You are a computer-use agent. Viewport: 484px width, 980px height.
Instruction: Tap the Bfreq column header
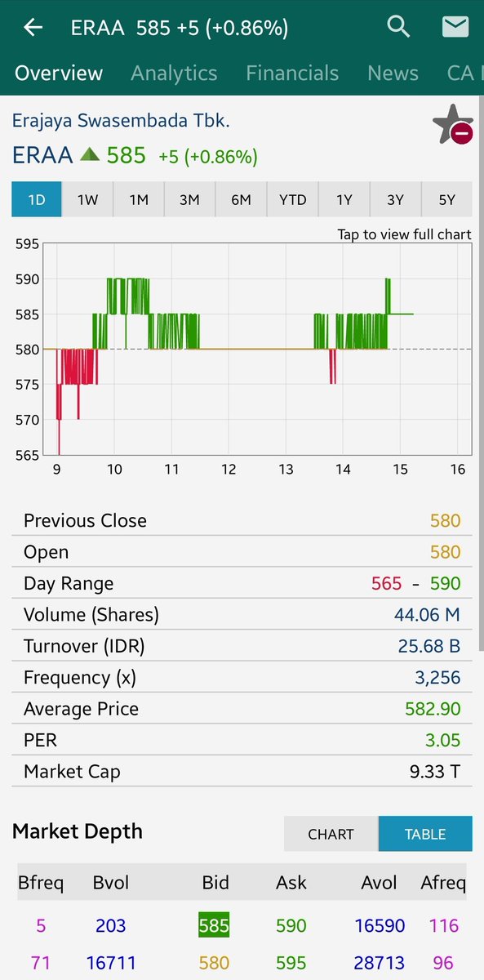[x=41, y=883]
